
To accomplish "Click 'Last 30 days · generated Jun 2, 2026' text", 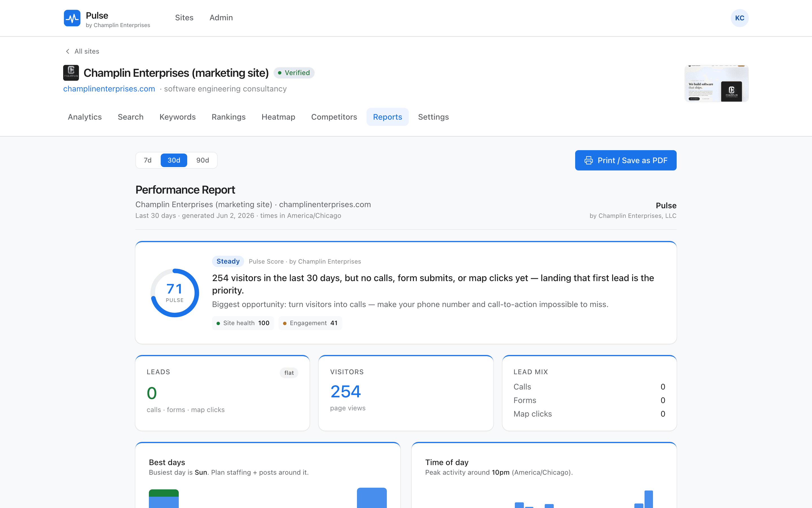I will (x=195, y=216).
